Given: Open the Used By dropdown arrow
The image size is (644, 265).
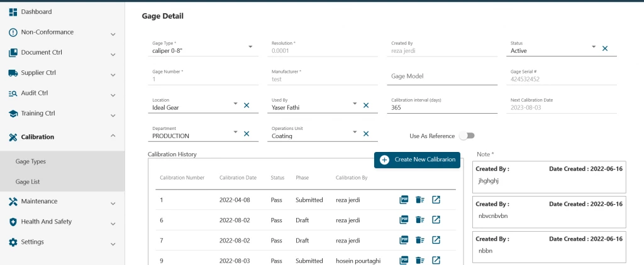Looking at the screenshot, I should coord(355,104).
